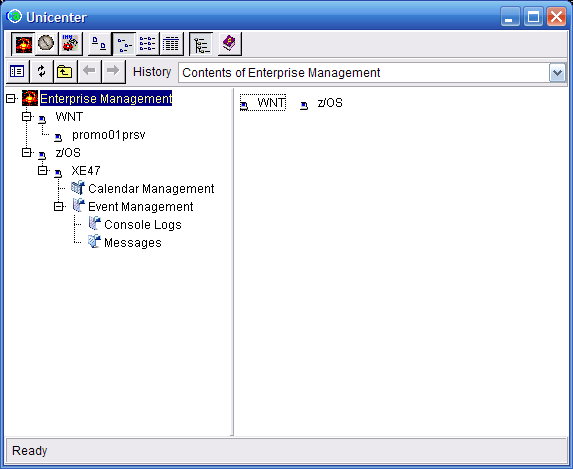The image size is (573, 469).
Task: Click the back arrow button
Action: click(x=90, y=71)
